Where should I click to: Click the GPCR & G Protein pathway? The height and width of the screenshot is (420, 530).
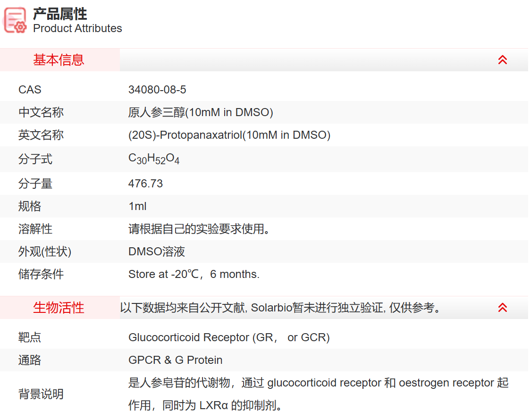(175, 360)
